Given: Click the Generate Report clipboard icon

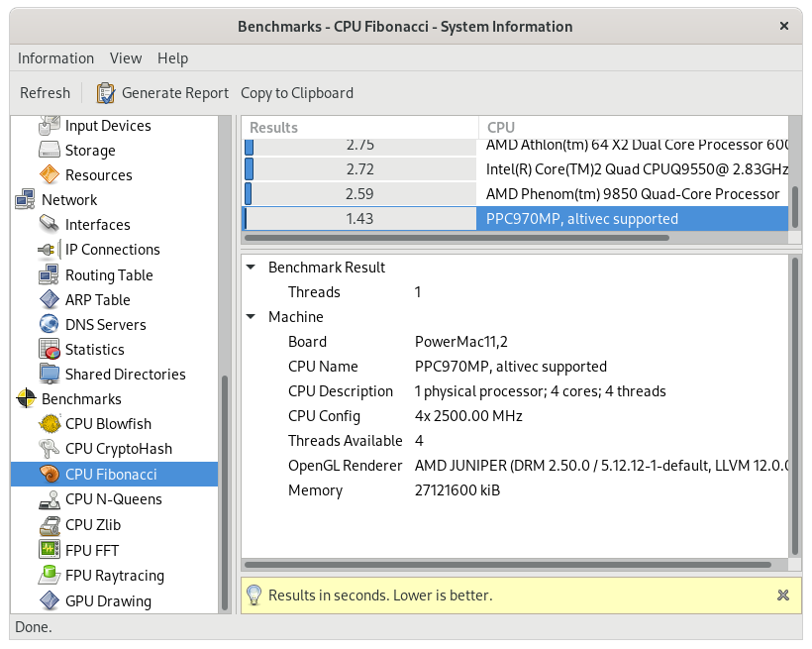Looking at the screenshot, I should (x=106, y=93).
